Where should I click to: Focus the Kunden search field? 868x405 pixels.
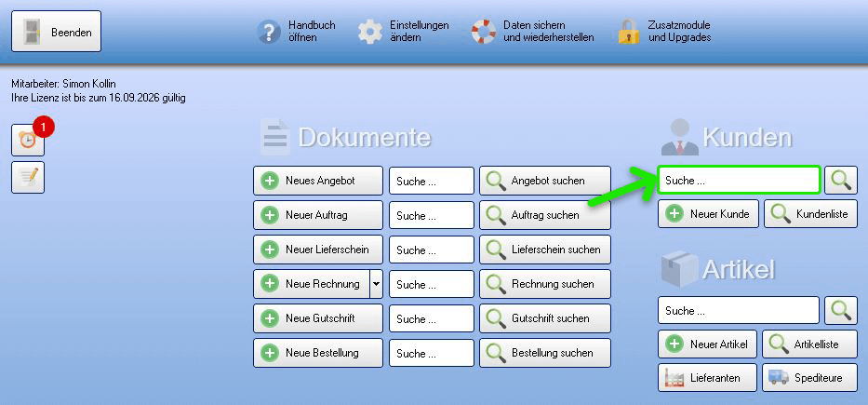point(739,180)
